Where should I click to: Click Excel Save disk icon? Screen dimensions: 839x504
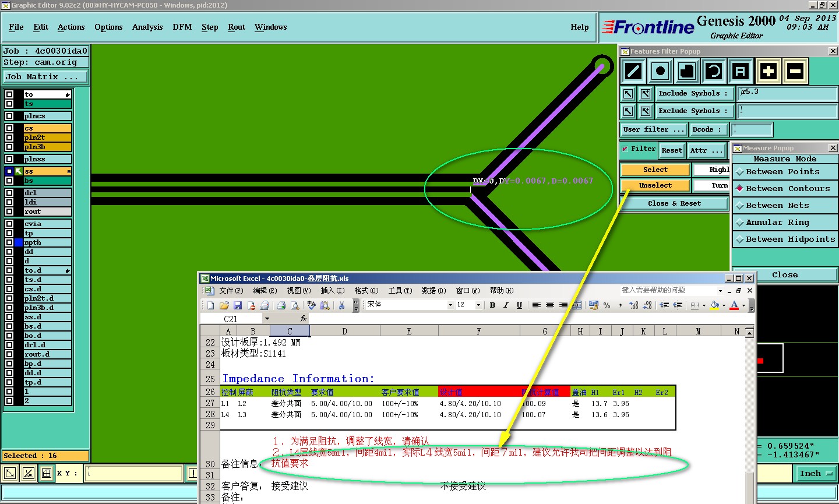pos(238,305)
